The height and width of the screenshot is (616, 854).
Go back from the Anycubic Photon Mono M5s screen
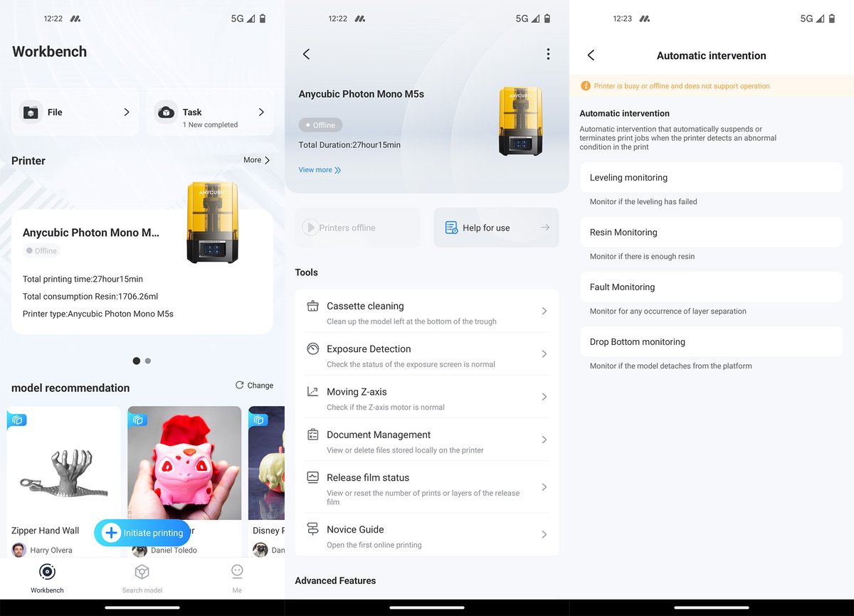(x=306, y=54)
